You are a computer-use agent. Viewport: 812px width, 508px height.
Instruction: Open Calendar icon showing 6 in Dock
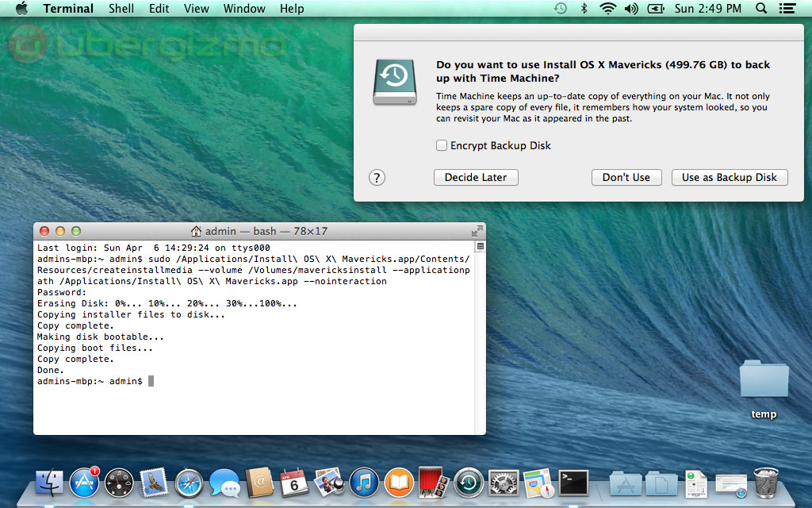click(x=293, y=483)
